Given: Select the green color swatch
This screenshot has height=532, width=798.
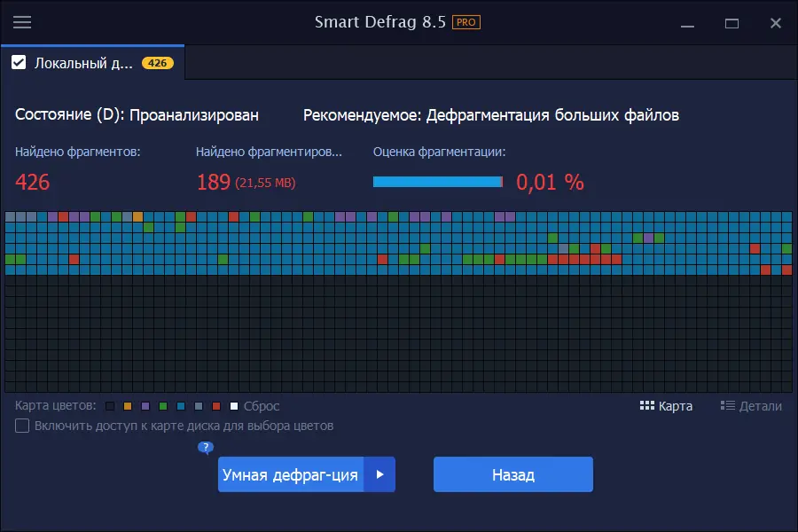Looking at the screenshot, I should (164, 406).
